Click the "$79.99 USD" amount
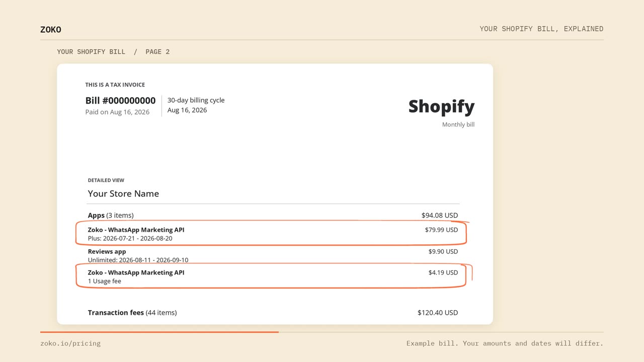 pos(441,230)
